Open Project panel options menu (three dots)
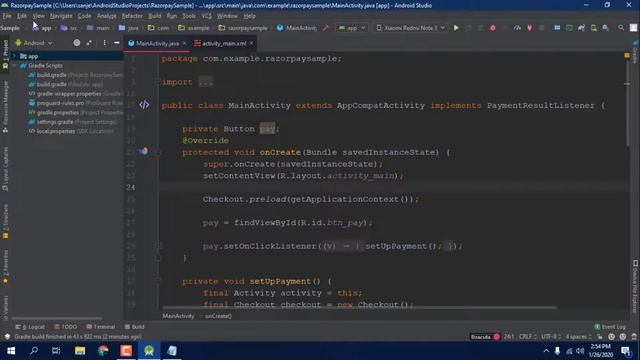Screen dimensions: 640x360 pos(104,42)
